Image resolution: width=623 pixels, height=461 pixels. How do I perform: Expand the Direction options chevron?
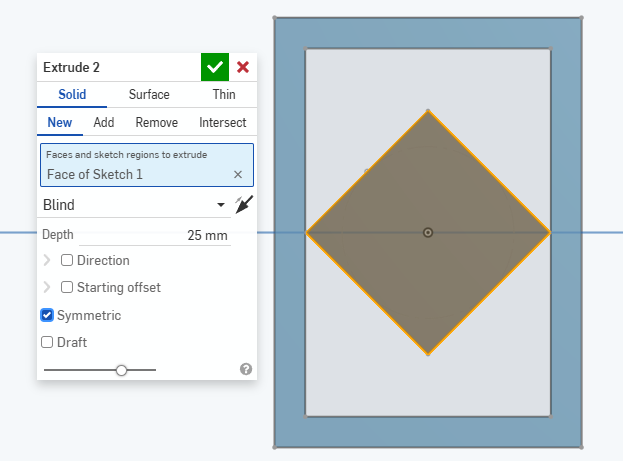pos(47,260)
